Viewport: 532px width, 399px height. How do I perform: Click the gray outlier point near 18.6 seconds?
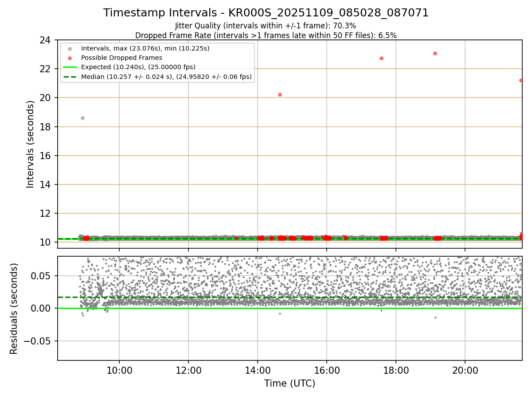click(82, 118)
